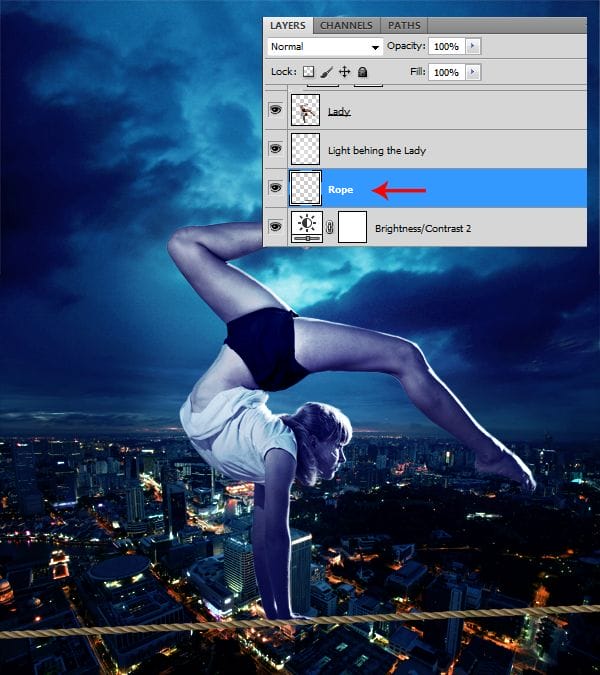This screenshot has height=675, width=600.
Task: Select the Lady layer name
Action: 339,112
